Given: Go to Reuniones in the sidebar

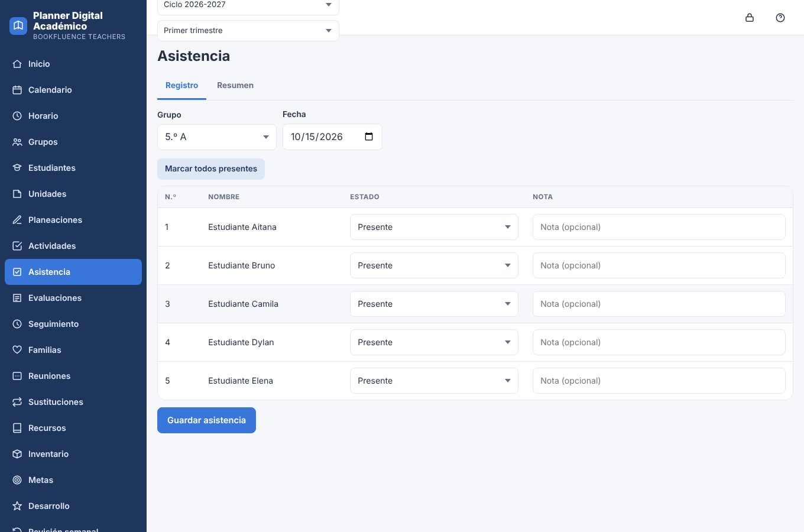Looking at the screenshot, I should (x=73, y=376).
